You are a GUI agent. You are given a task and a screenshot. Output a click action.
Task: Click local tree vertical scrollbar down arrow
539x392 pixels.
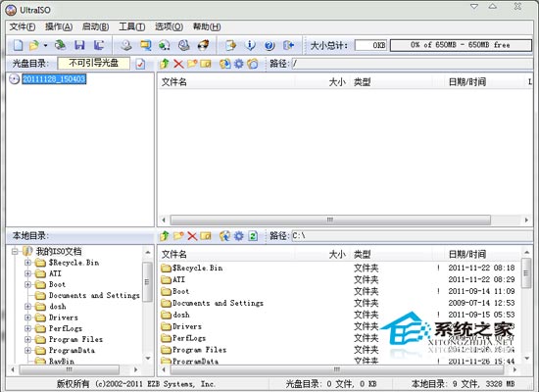[148, 358]
